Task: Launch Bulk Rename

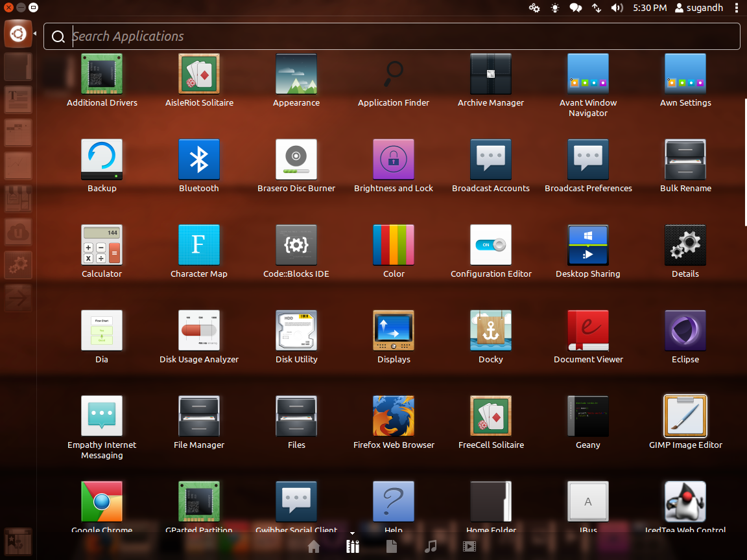Action: pos(685,159)
